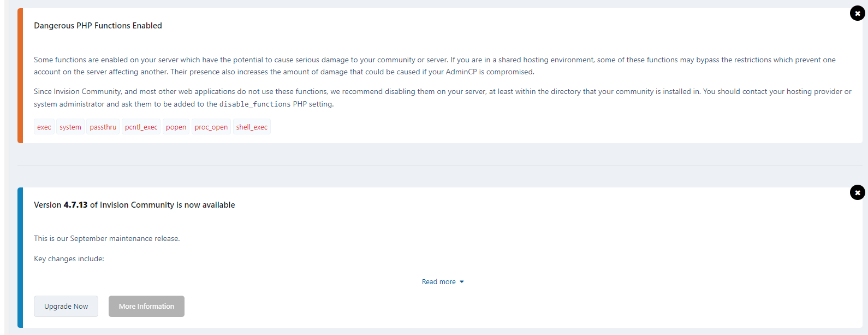Click the caret arrow beside Read more
The width and height of the screenshot is (868, 335).
pos(462,282)
